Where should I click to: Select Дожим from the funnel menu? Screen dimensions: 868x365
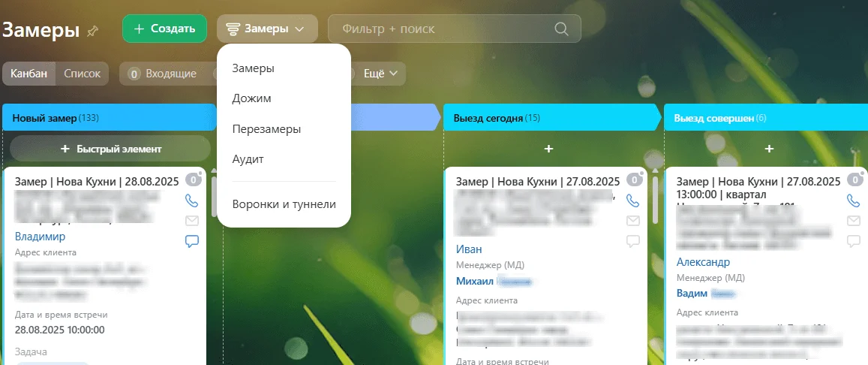click(252, 98)
